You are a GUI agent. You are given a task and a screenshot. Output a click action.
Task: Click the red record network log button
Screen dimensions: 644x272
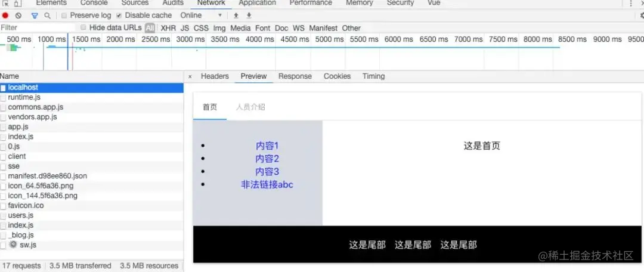[5, 16]
